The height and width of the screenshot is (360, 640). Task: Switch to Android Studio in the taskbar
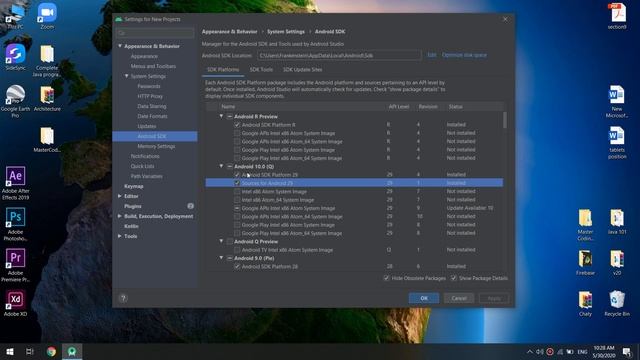72,351
